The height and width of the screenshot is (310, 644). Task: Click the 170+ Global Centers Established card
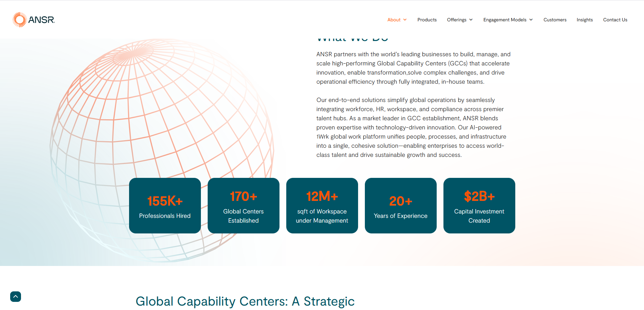(x=244, y=206)
